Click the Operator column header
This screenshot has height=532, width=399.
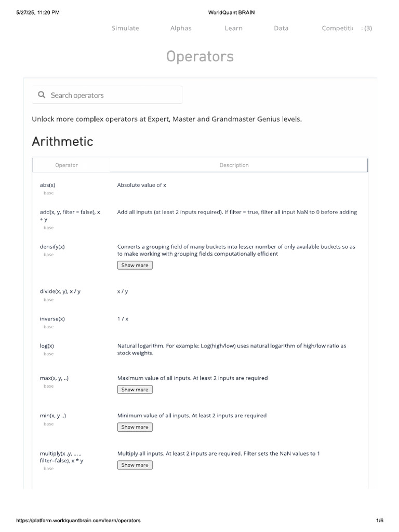click(66, 165)
